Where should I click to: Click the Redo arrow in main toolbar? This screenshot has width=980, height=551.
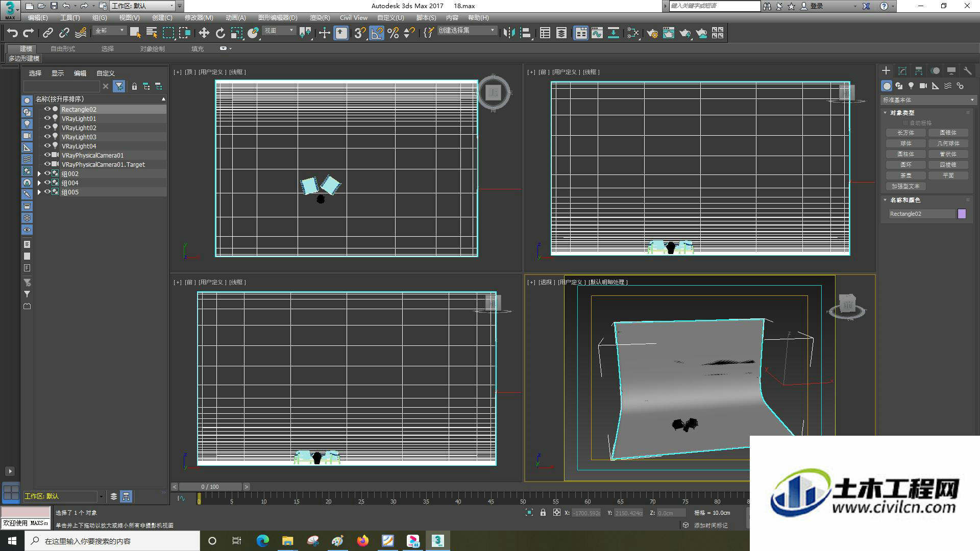29,33
